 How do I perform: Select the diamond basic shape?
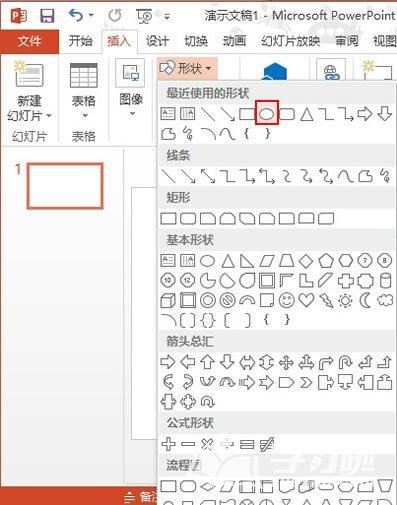[306, 261]
